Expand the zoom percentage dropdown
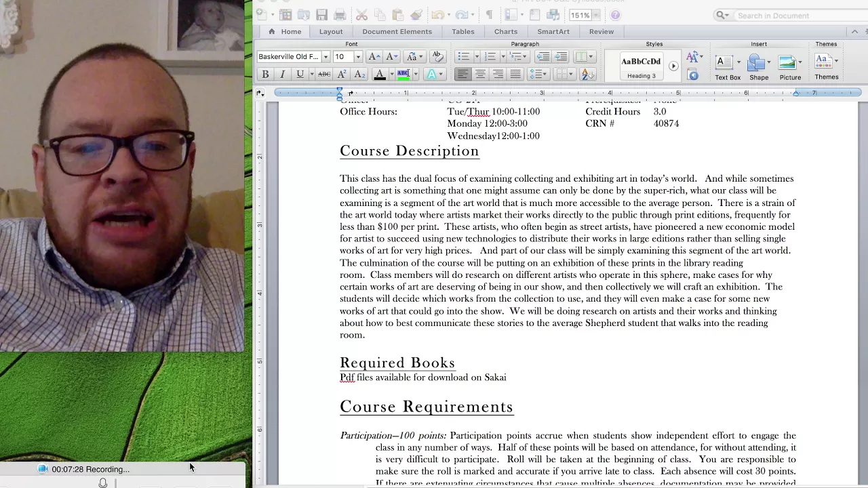 [596, 15]
